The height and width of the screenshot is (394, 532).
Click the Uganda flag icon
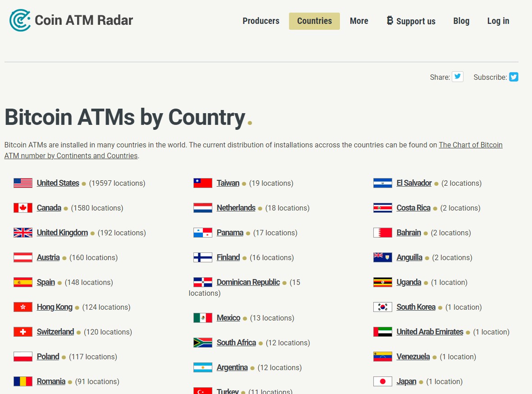pyautogui.click(x=383, y=282)
